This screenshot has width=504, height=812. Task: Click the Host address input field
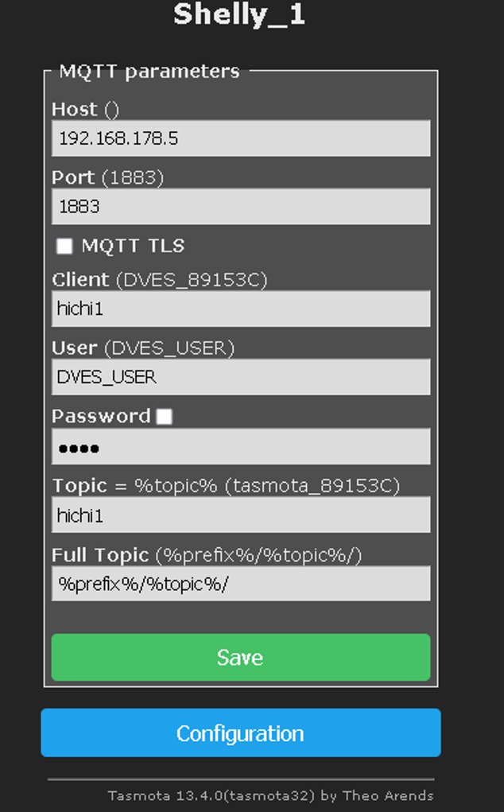click(240, 138)
